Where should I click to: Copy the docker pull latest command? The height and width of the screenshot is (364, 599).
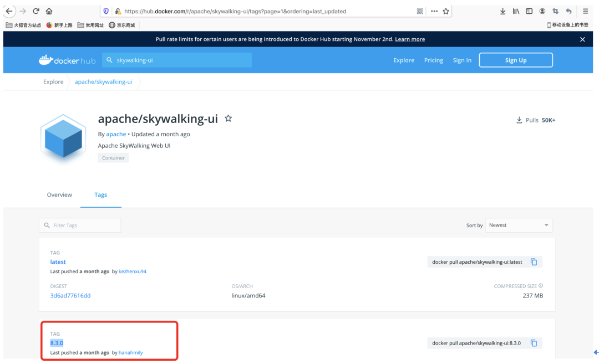point(534,262)
